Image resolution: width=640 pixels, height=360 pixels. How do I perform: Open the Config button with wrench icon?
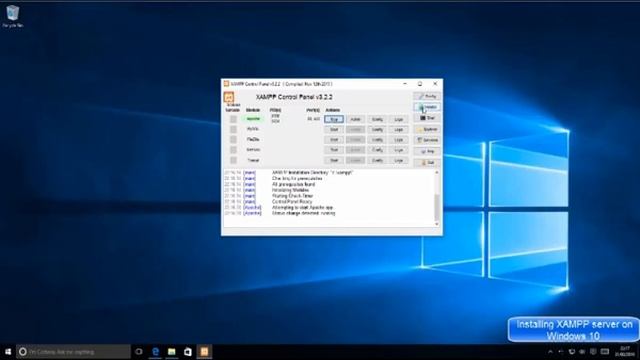[427, 96]
